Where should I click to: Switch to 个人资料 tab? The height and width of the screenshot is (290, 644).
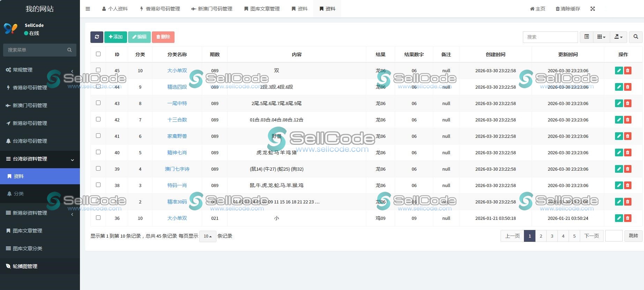coord(115,9)
